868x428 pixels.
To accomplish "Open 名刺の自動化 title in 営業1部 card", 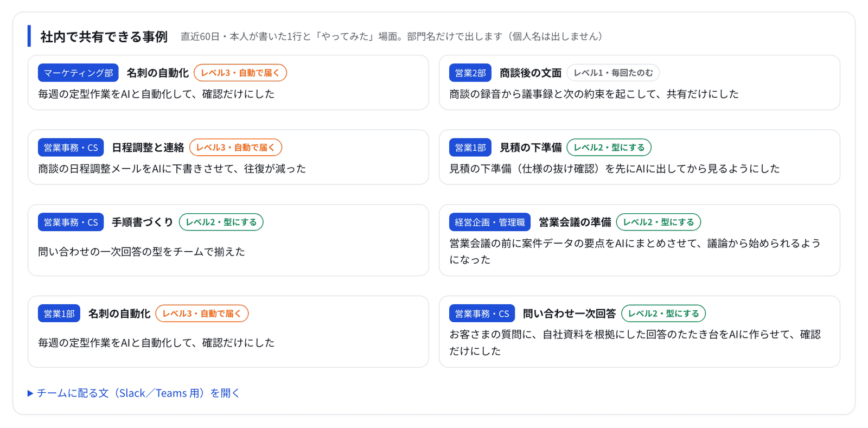I will click(119, 314).
